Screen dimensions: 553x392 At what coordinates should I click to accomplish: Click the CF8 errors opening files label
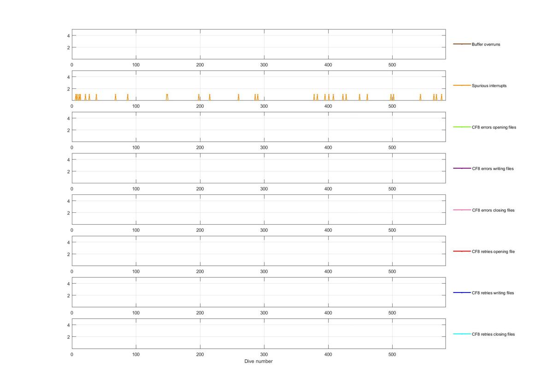[494, 127]
